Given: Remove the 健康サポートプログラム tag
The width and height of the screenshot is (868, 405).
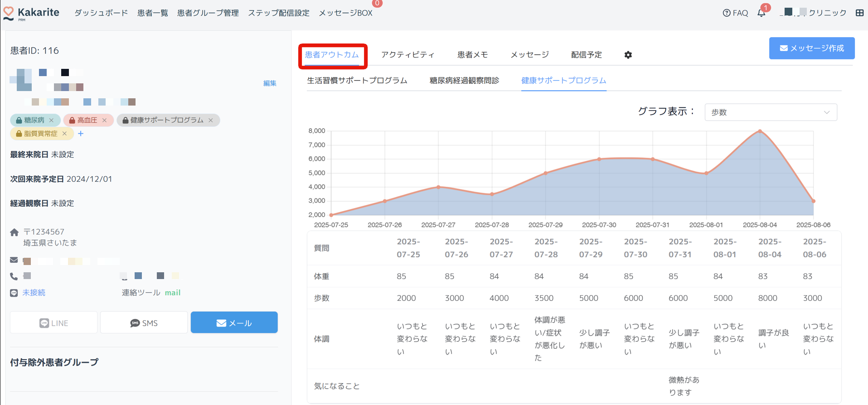Looking at the screenshot, I should pos(211,120).
